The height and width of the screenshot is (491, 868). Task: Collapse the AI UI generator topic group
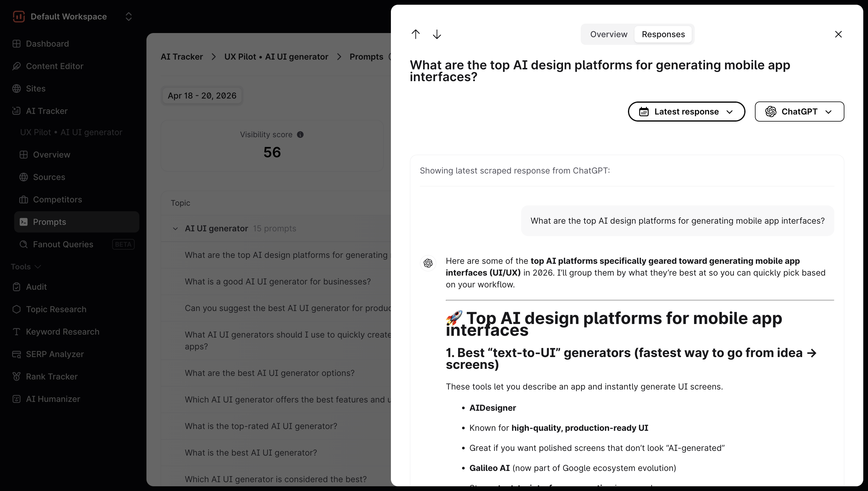coord(175,229)
